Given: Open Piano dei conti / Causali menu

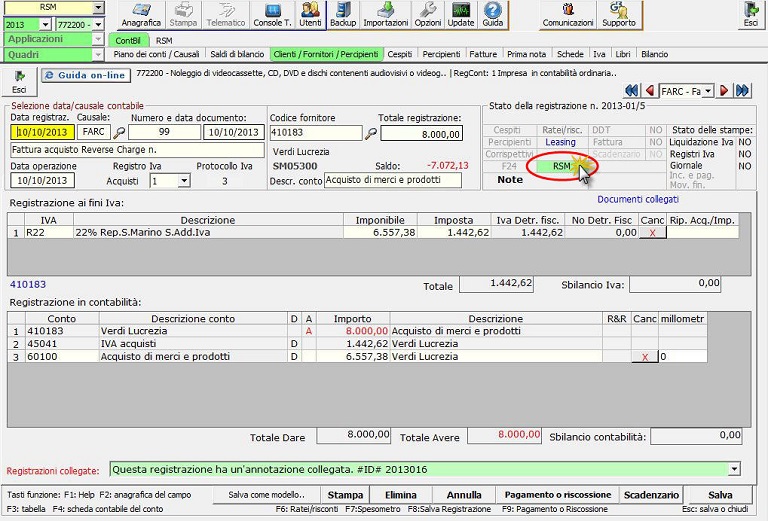Looking at the screenshot, I should 156,54.
